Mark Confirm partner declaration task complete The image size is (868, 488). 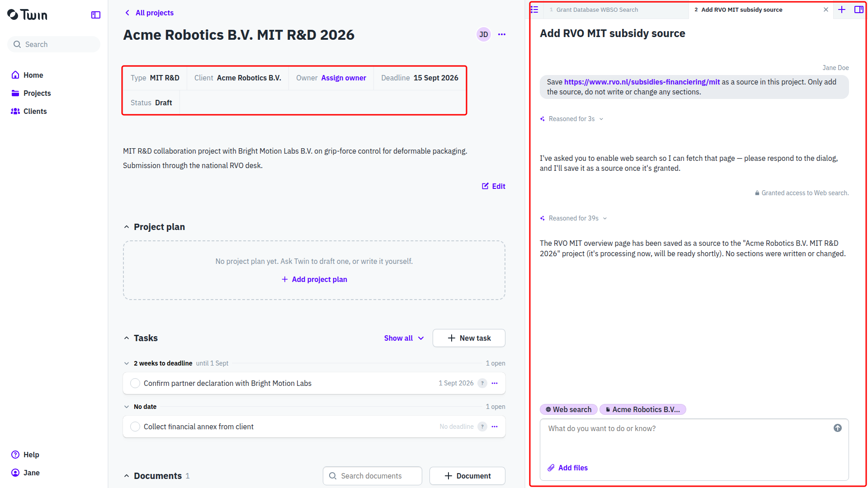[x=135, y=383]
